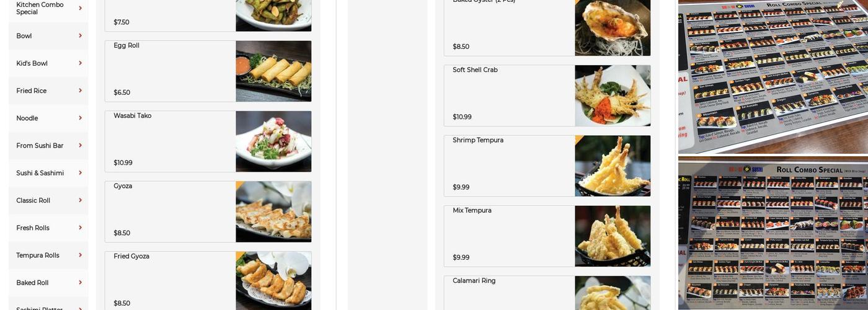868x310 pixels.
Task: Click the red chevron beside Bowl
Action: [80, 35]
